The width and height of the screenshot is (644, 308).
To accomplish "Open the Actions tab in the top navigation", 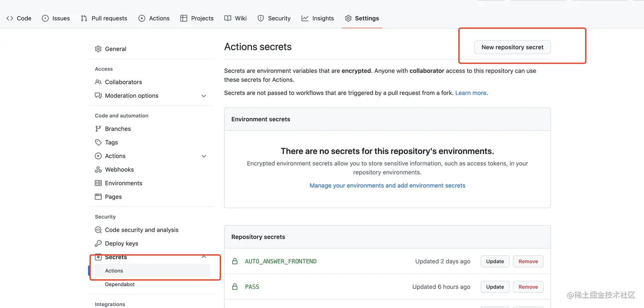I will (154, 18).
